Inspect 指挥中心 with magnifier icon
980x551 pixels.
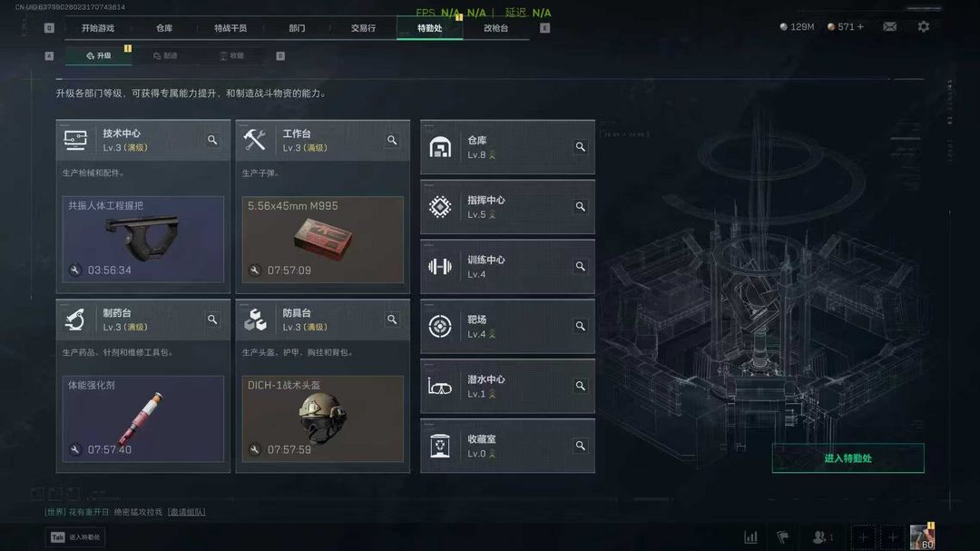[581, 206]
